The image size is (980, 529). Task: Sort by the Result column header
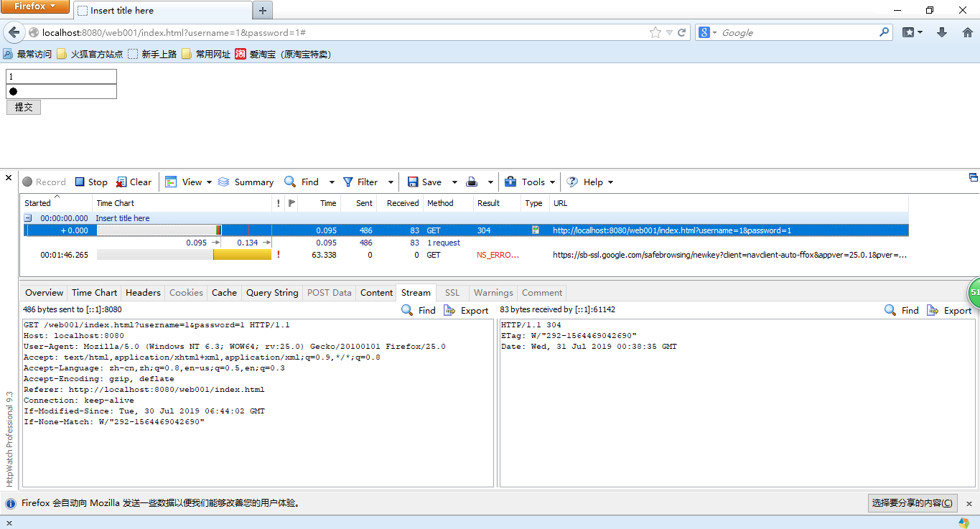tap(497, 203)
